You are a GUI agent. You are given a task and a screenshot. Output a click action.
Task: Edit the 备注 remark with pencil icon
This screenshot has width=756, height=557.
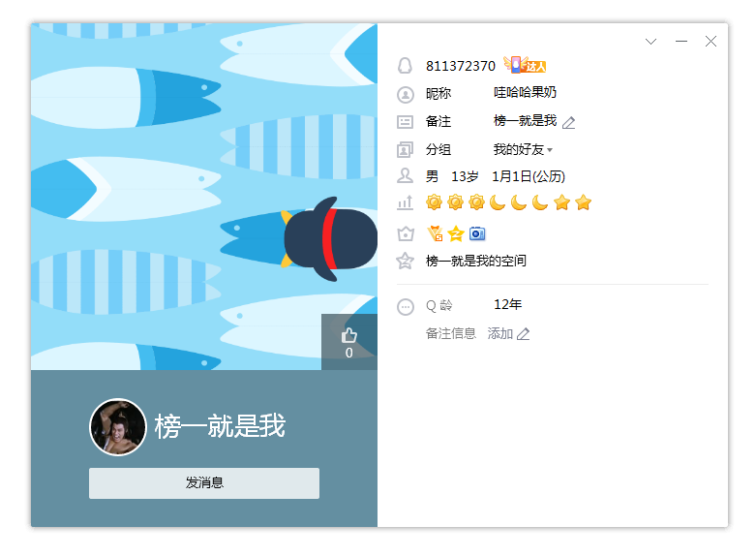(x=569, y=123)
